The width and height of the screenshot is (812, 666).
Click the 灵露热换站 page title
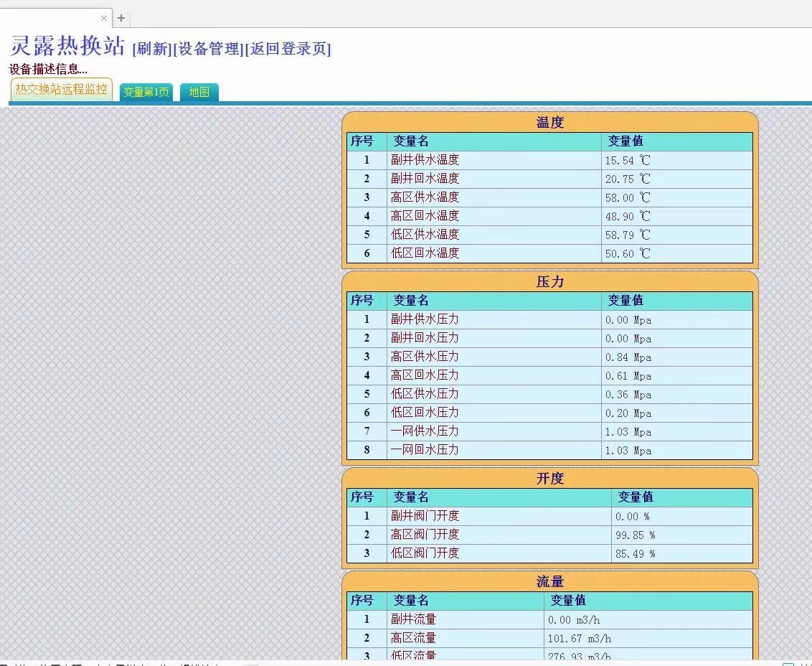coord(68,46)
